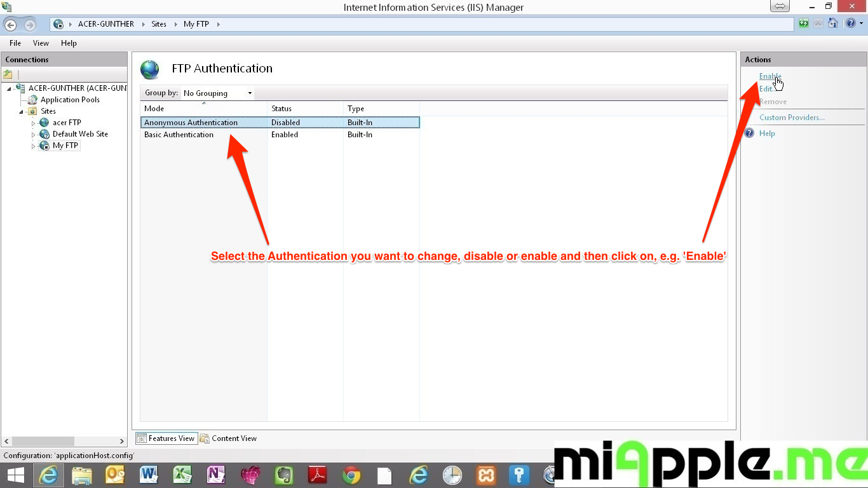Click the blue Help question mark in toolbar
868x488 pixels.
click(x=850, y=24)
